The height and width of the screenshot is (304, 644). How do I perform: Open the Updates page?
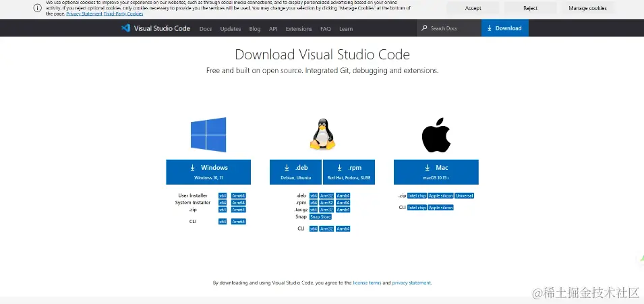[x=231, y=29]
